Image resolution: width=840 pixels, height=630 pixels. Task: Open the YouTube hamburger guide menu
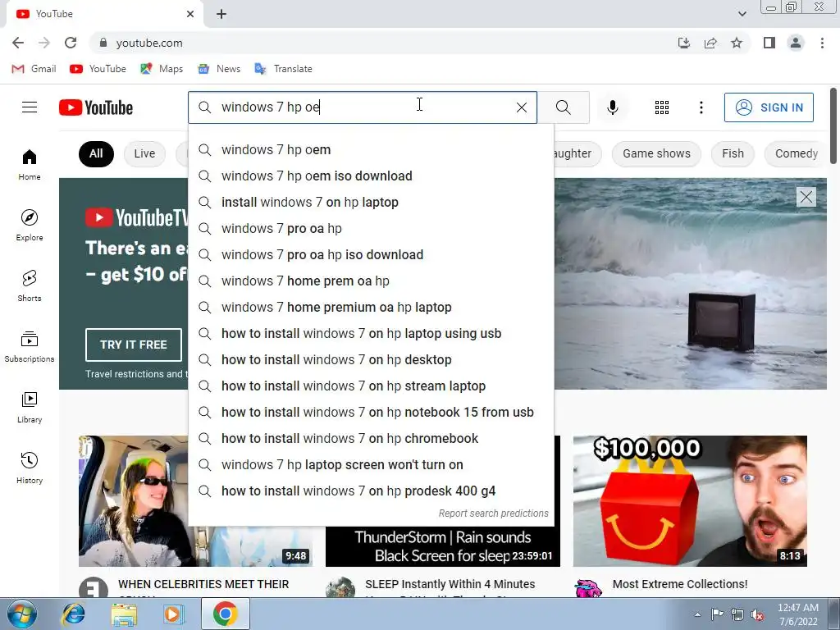[30, 107]
